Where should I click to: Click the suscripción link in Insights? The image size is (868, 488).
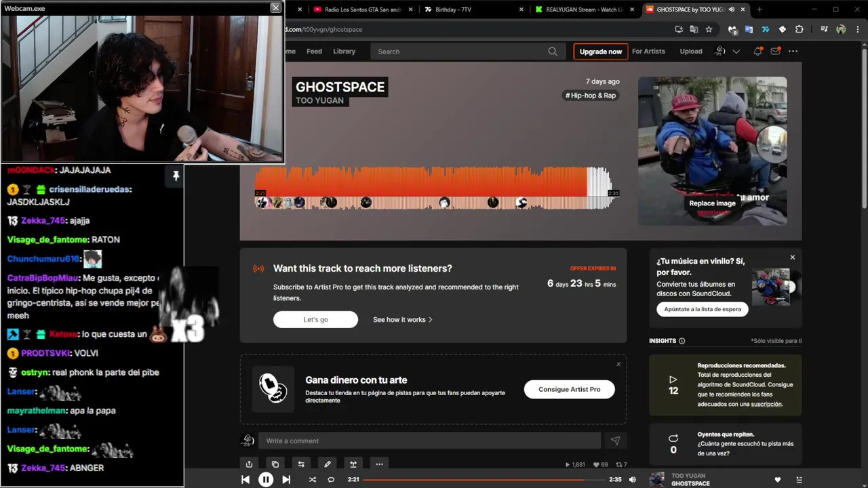click(x=766, y=404)
